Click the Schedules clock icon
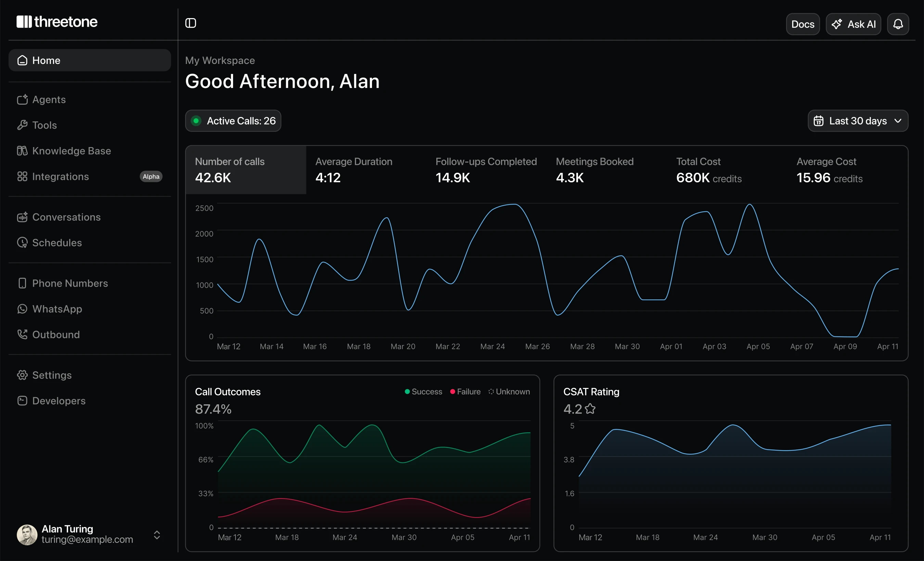This screenshot has height=561, width=924. click(x=23, y=243)
